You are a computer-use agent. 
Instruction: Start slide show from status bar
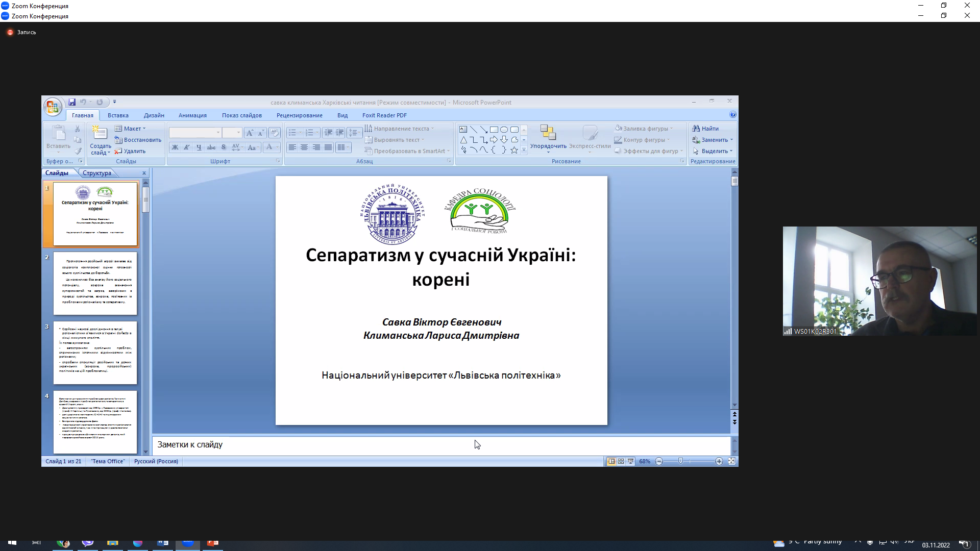[x=631, y=461]
